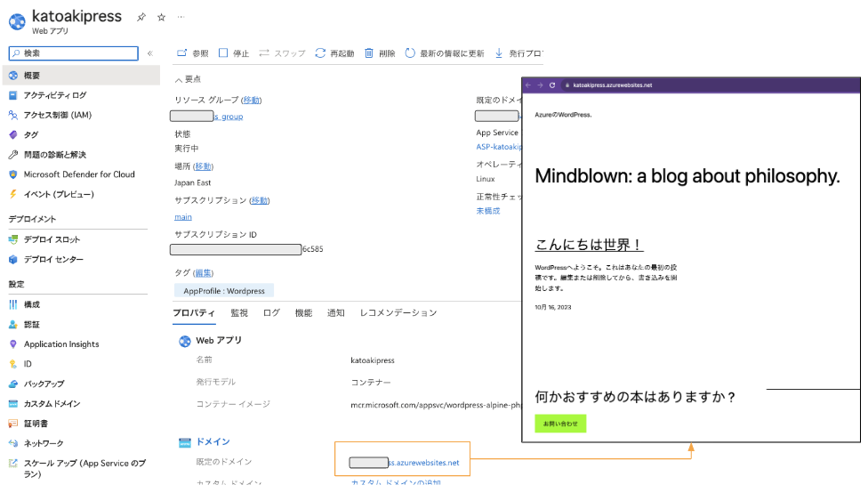Pin the katoakipress resource
The width and height of the screenshot is (868, 493).
click(141, 17)
